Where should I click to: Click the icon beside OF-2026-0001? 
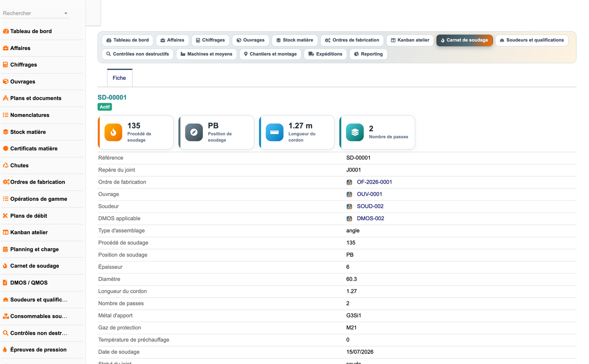(x=349, y=182)
